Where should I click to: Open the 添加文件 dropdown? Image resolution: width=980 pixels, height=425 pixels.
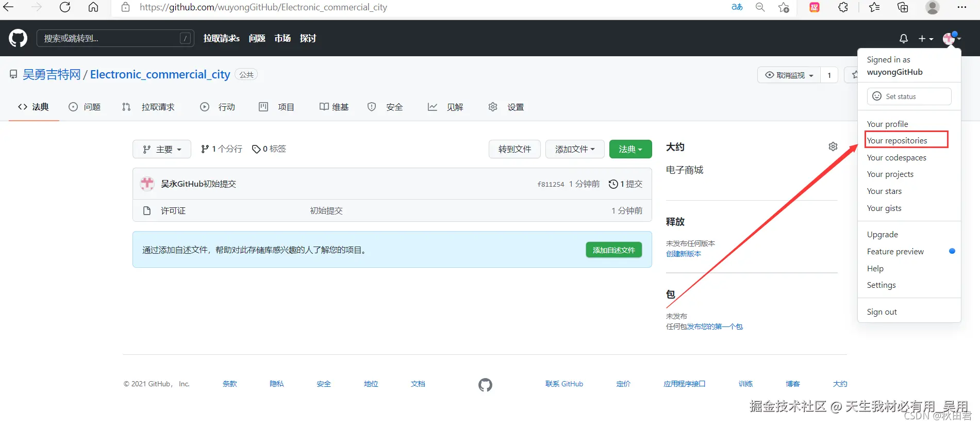click(x=575, y=149)
